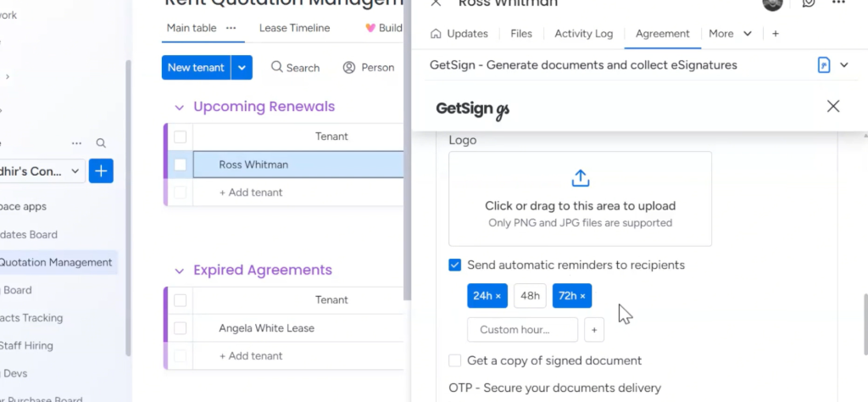Click the Search magnifier in the board toolbar
Screen dimensions: 868x402
tap(277, 67)
